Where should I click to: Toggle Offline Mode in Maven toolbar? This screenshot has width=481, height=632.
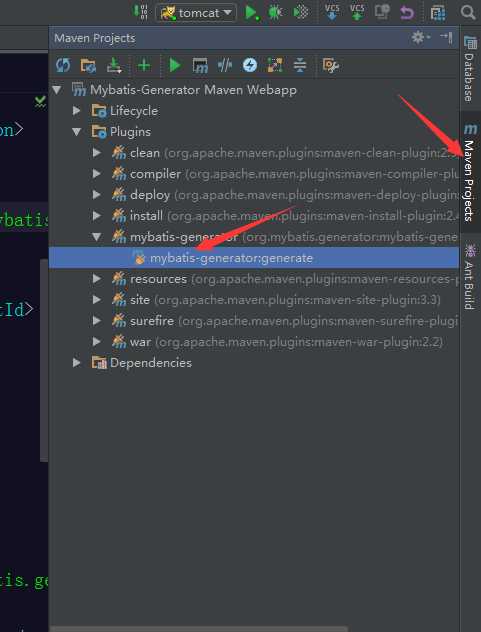point(225,65)
